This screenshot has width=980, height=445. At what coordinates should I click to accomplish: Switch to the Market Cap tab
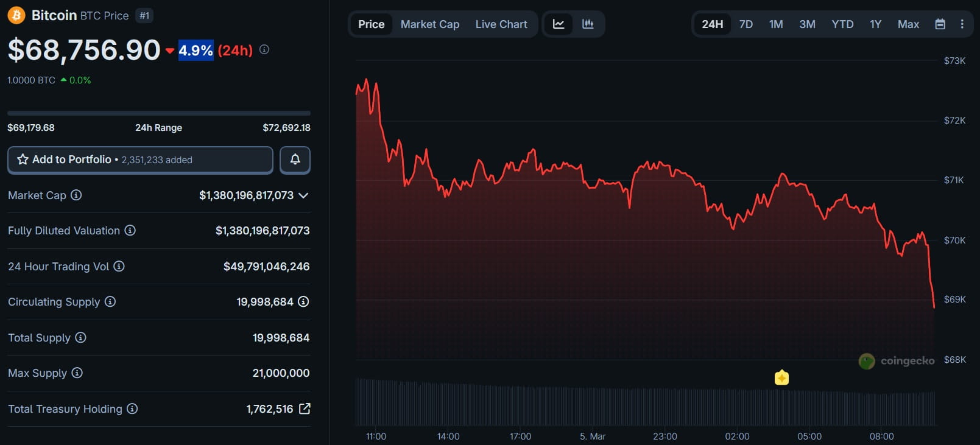[429, 24]
